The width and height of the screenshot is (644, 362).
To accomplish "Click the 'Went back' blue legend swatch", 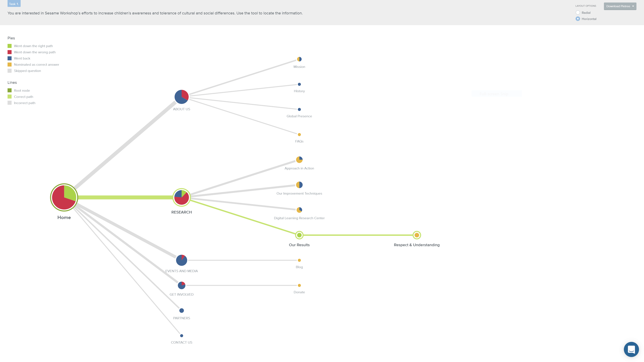I will click(10, 58).
